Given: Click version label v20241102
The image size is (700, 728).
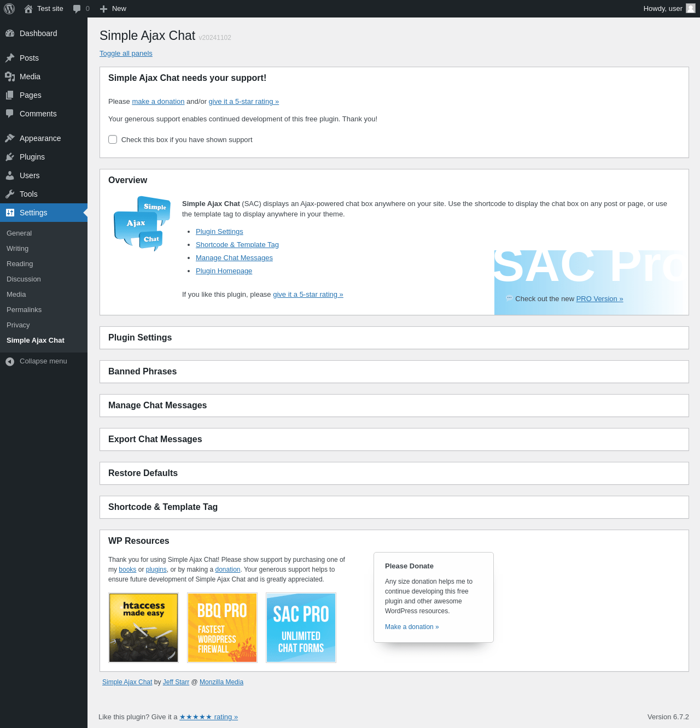Looking at the screenshot, I should [215, 38].
